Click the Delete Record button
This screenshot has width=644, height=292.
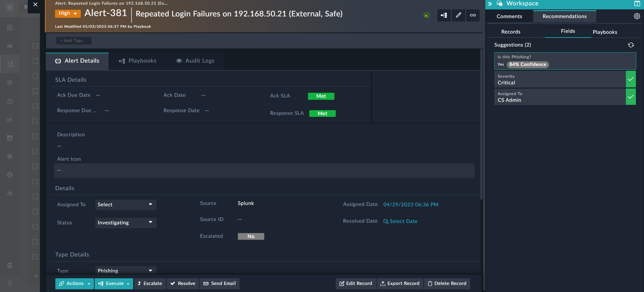pyautogui.click(x=447, y=284)
